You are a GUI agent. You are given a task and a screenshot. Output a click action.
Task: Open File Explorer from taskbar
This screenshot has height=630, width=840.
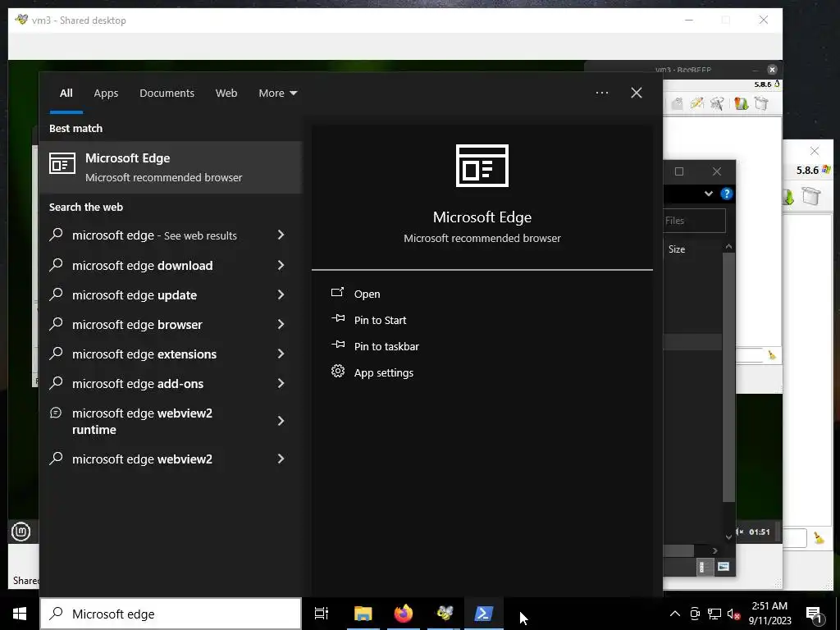point(363,614)
